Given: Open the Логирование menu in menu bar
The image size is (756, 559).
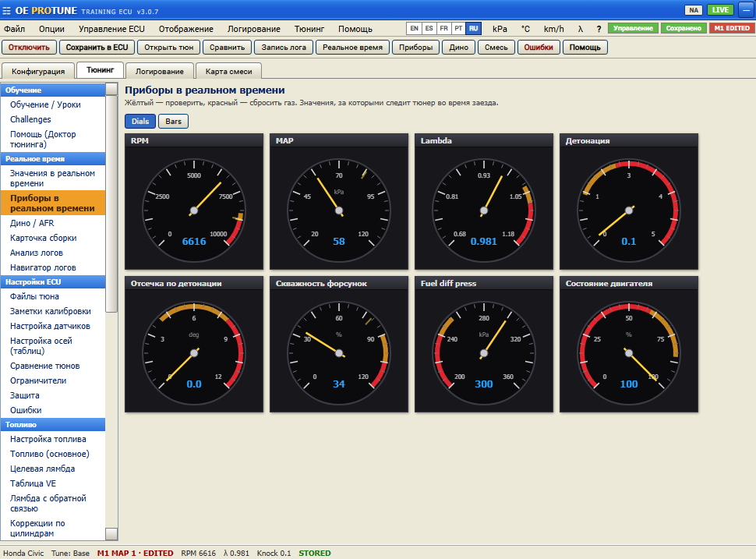Looking at the screenshot, I should point(253,29).
